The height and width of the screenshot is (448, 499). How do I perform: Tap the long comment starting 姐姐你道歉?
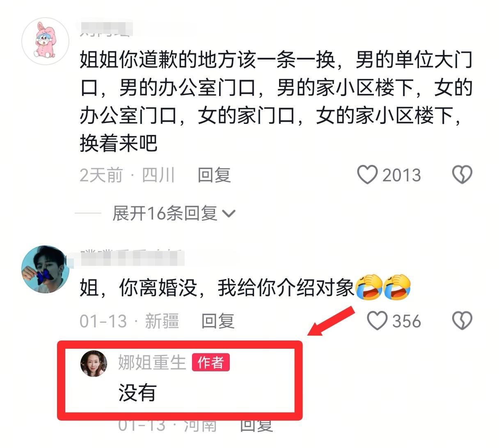coord(276,101)
